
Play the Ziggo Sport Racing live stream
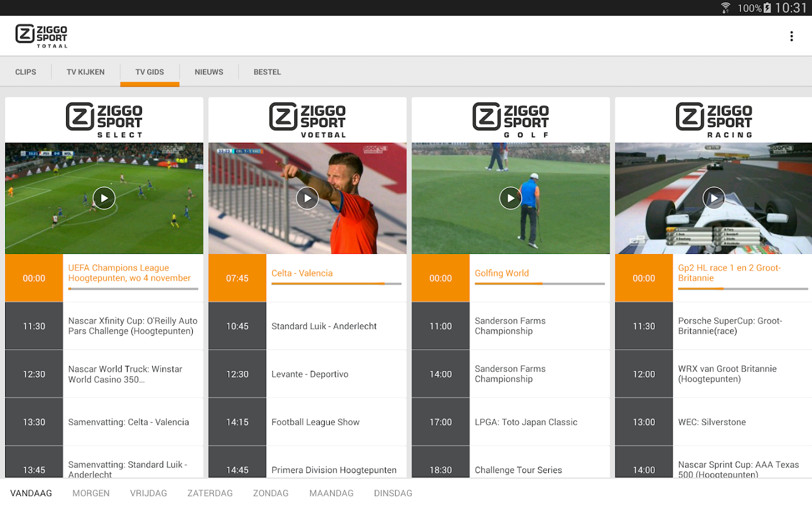[x=714, y=198]
